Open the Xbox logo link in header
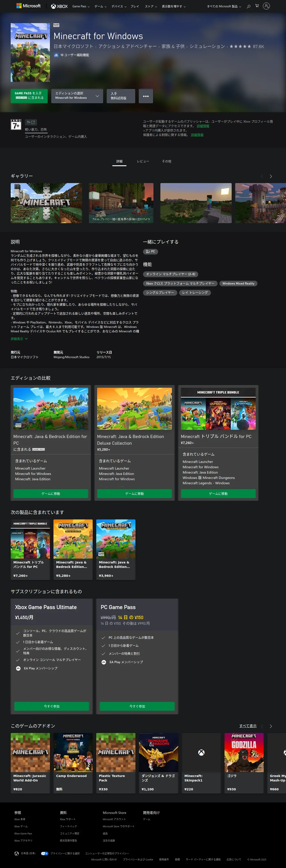The image size is (286, 868). click(59, 6)
